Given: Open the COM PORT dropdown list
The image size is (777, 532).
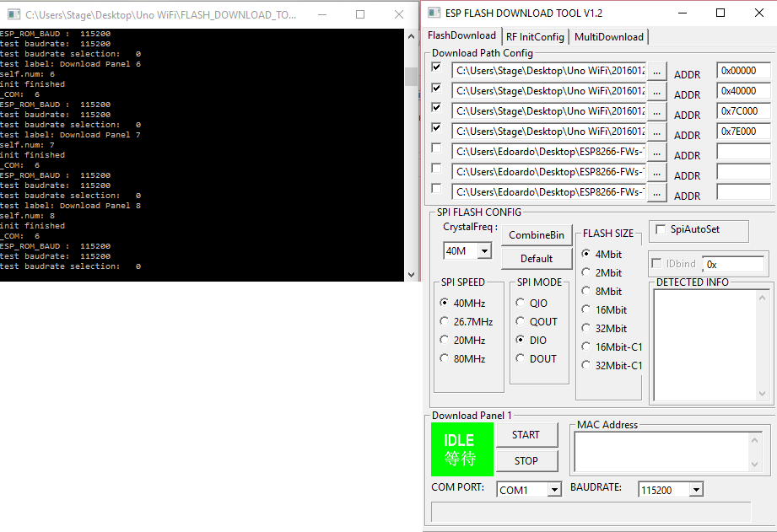Looking at the screenshot, I should point(554,490).
